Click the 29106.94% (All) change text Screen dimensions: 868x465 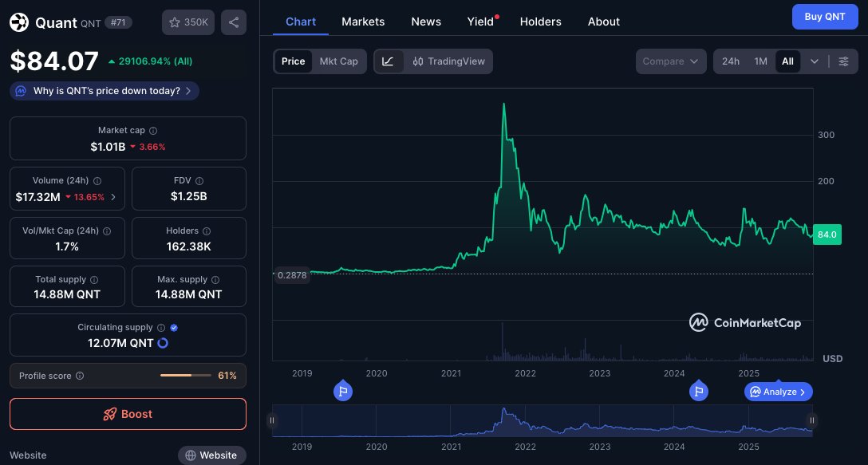[x=151, y=61]
